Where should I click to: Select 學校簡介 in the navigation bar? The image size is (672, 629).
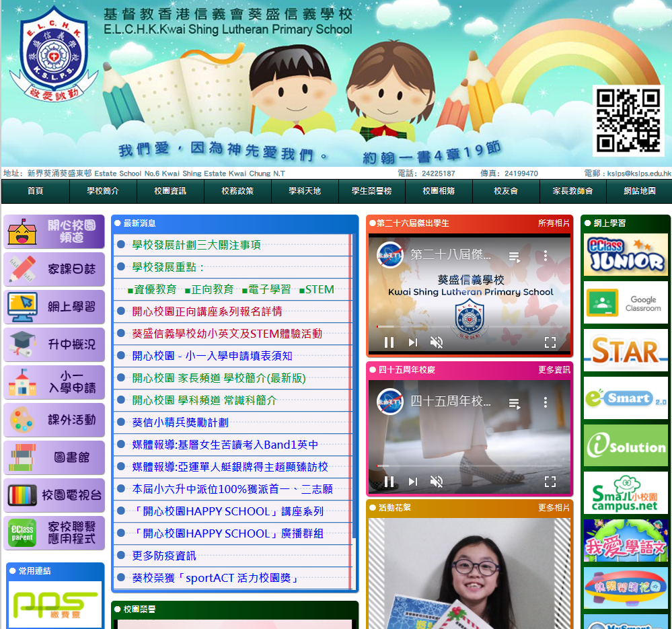103,191
